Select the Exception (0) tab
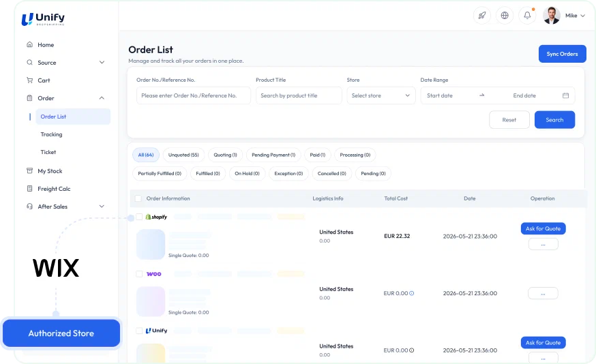Image resolution: width=596 pixels, height=364 pixels. [x=288, y=173]
